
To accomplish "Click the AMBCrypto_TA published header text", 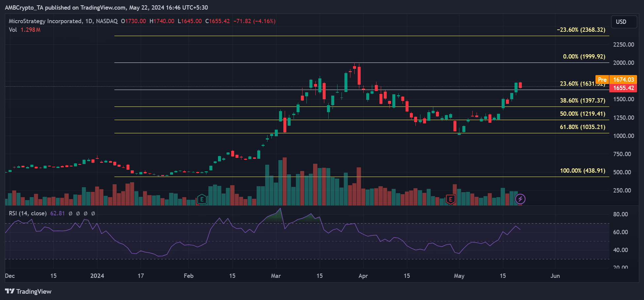I will click(106, 7).
